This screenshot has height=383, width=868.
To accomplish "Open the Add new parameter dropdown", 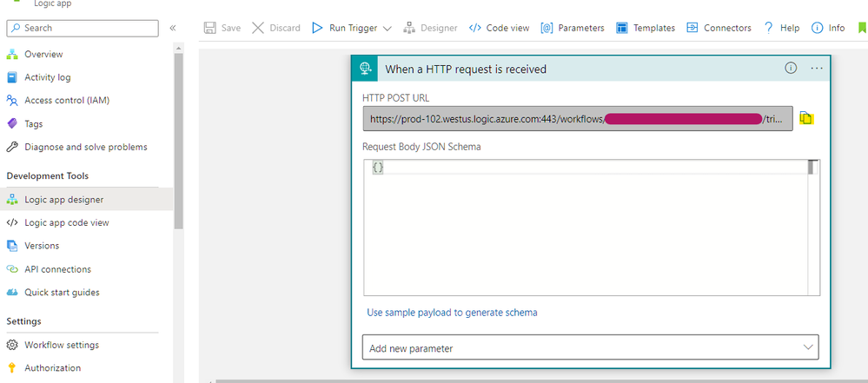I will (591, 347).
